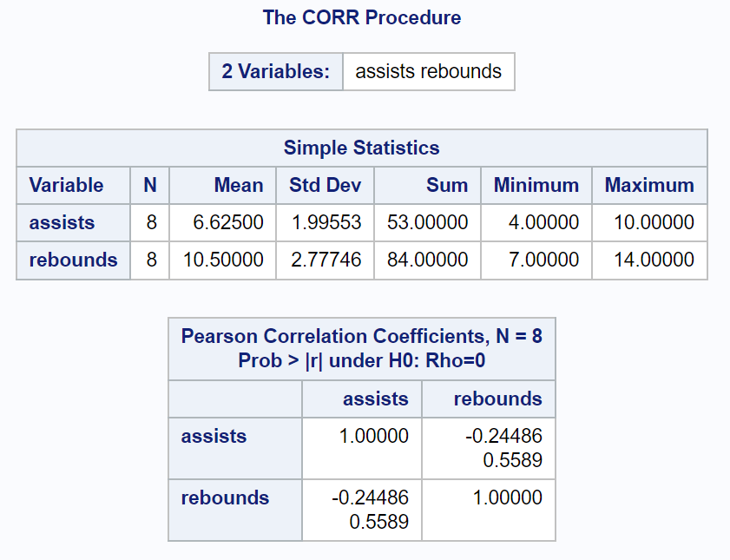
Task: Select the rebounds column header in correlation table
Action: [x=489, y=399]
